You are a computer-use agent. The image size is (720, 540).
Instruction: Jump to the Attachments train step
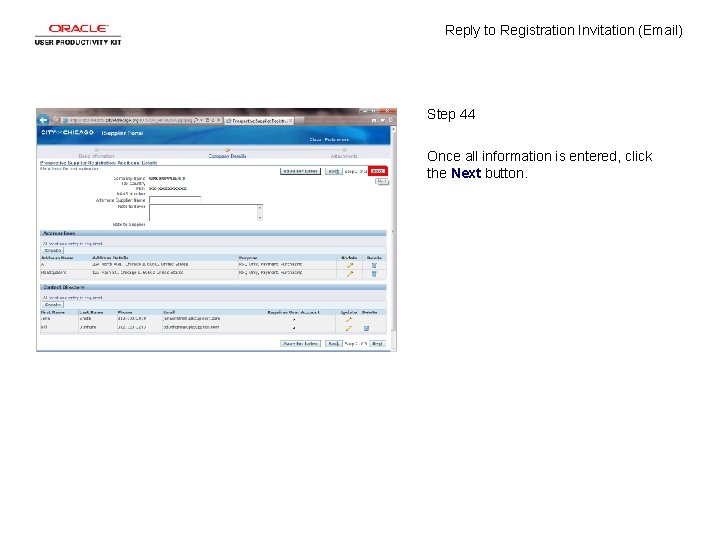344,156
